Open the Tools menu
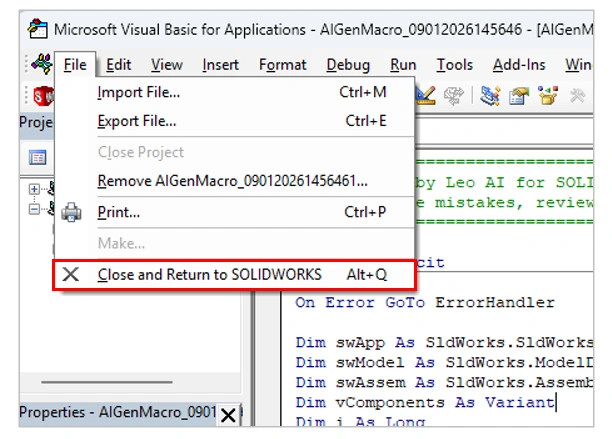612x439 pixels. click(455, 64)
